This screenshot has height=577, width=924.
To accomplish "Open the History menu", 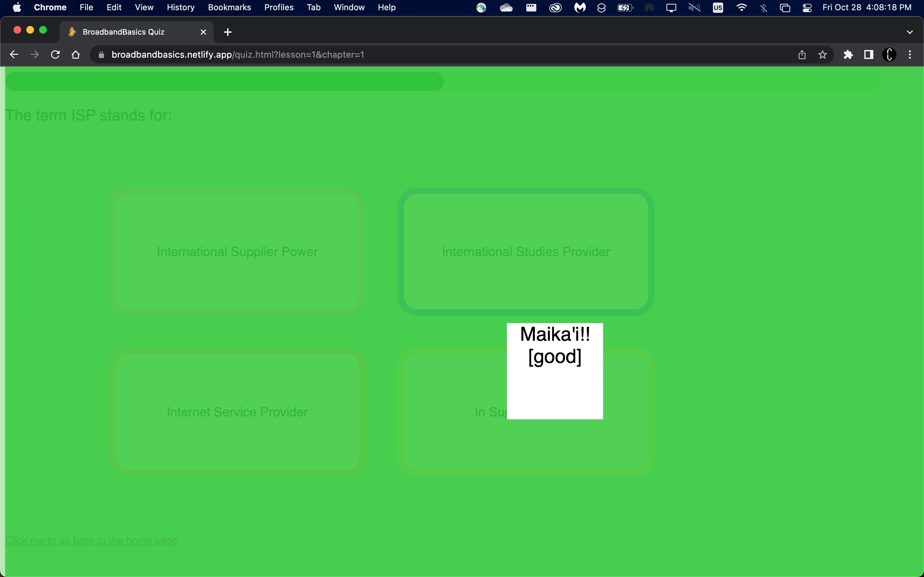I will (181, 8).
